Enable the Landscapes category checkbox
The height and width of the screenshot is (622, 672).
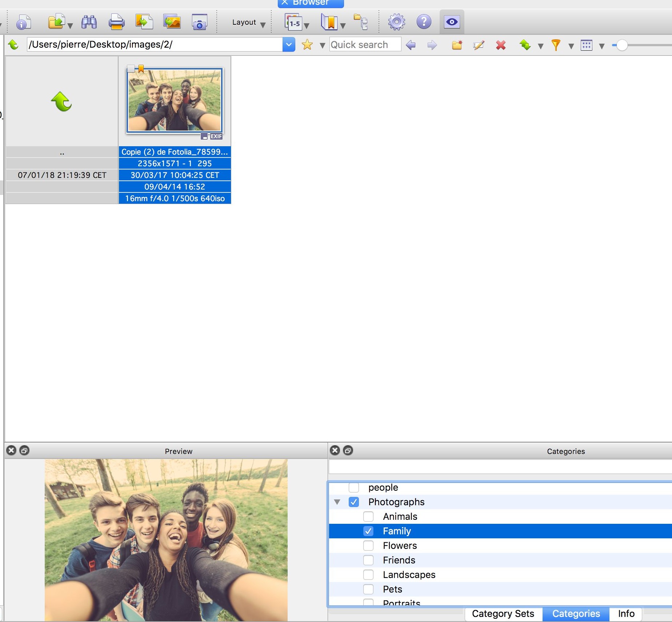click(368, 575)
